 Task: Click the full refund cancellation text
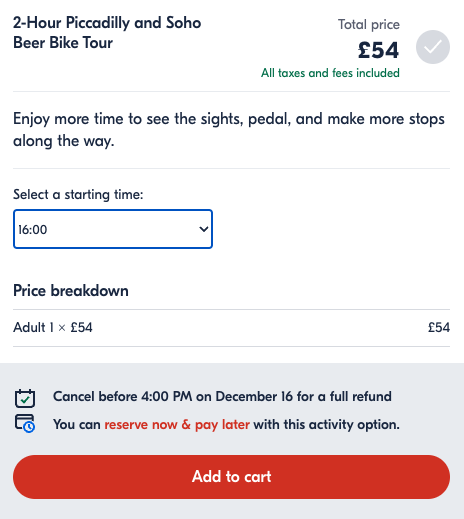[x=222, y=396]
